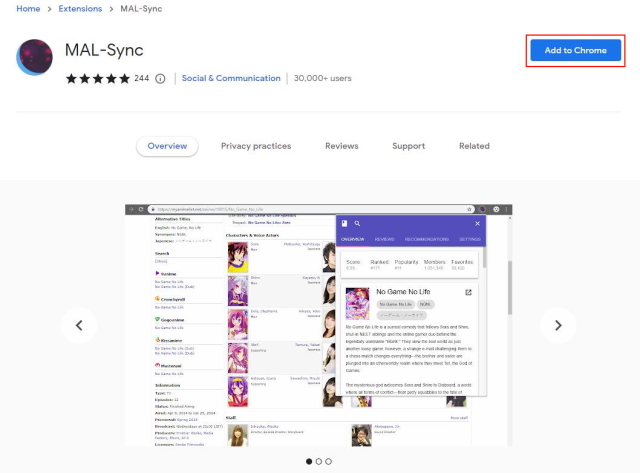Viewport: 640px width, 473px height.
Task: Click the five-star rating icons
Action: click(x=97, y=78)
